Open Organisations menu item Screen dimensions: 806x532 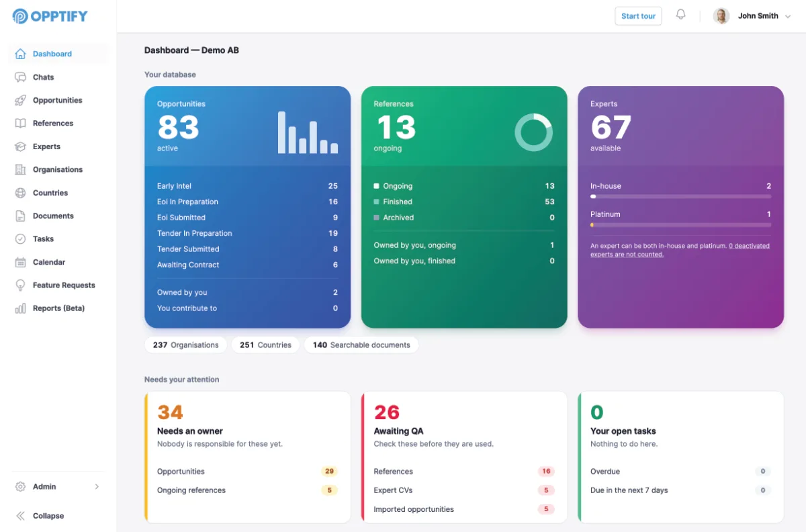[x=58, y=169]
